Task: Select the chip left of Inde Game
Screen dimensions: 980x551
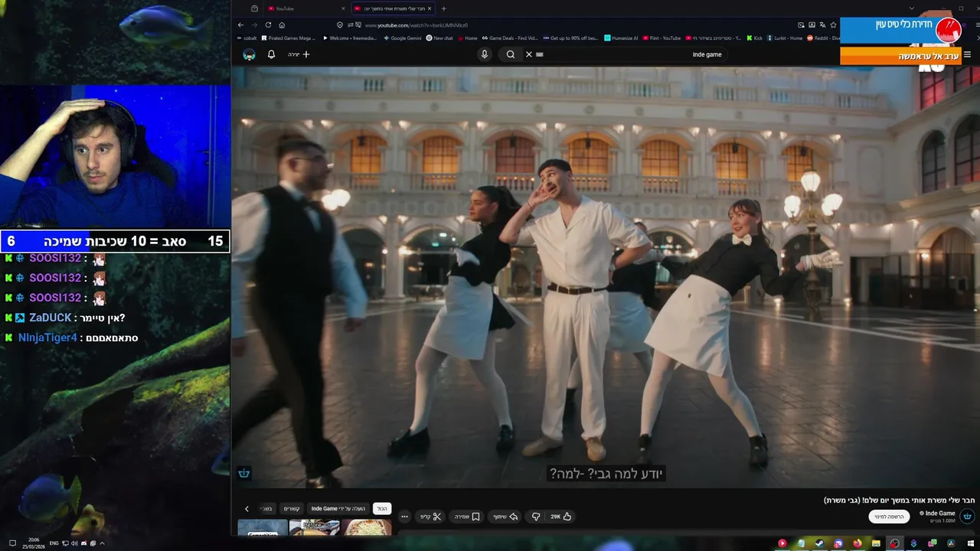Action: click(x=292, y=508)
